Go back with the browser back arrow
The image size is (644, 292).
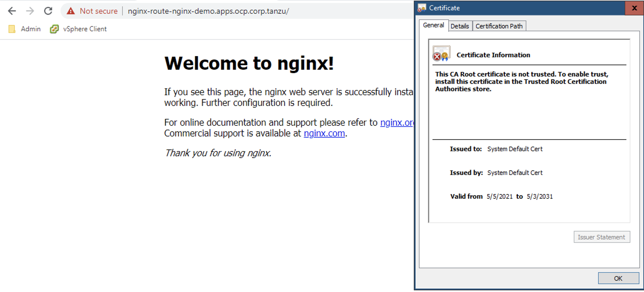coord(12,11)
